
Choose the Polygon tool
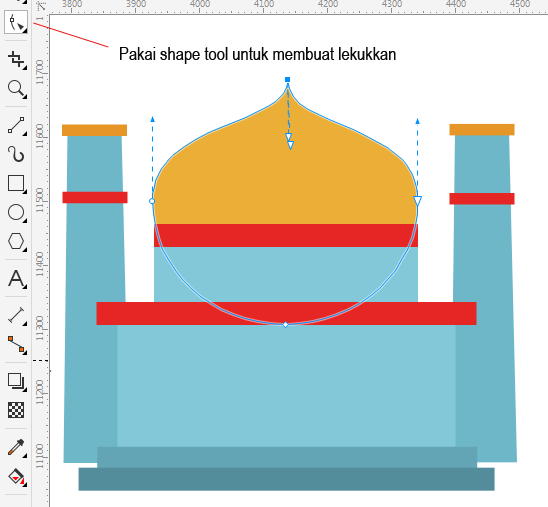point(16,241)
